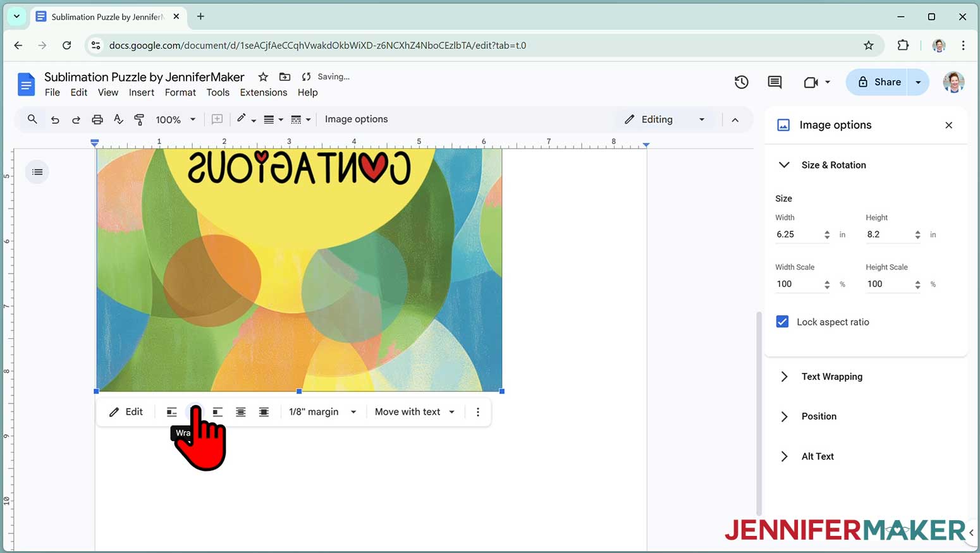Expand the Text Wrapping section

click(x=784, y=377)
